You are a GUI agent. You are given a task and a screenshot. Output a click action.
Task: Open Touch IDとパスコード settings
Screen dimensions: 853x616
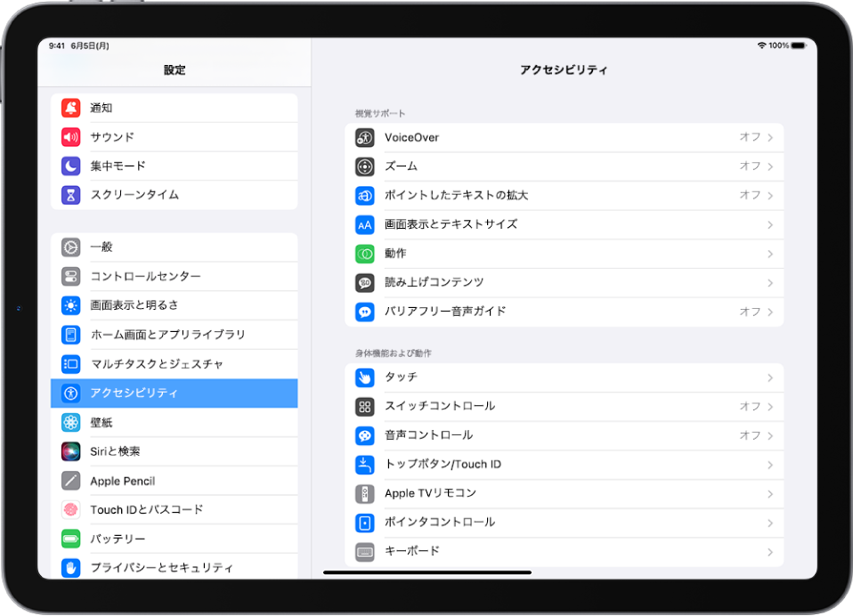175,509
